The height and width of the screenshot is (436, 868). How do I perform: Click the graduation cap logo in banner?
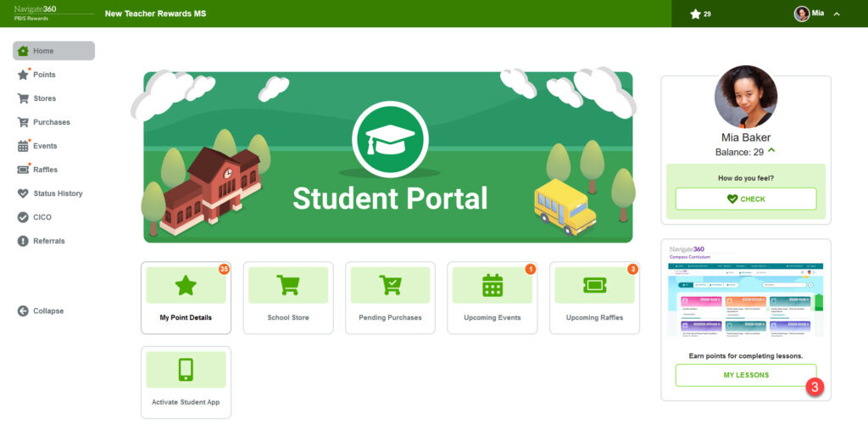(x=390, y=140)
